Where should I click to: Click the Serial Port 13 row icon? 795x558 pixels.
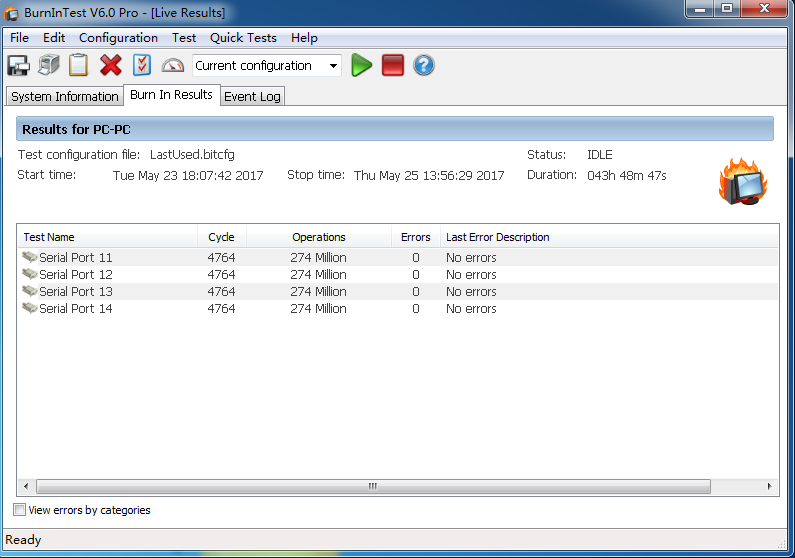pos(29,291)
